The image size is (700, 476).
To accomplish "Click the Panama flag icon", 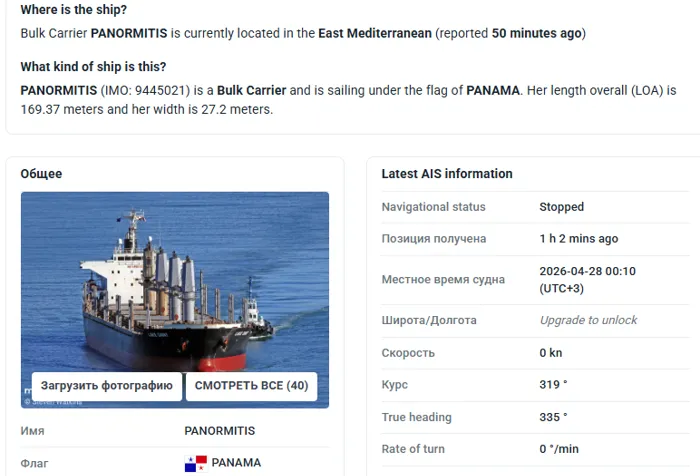I will tap(195, 463).
